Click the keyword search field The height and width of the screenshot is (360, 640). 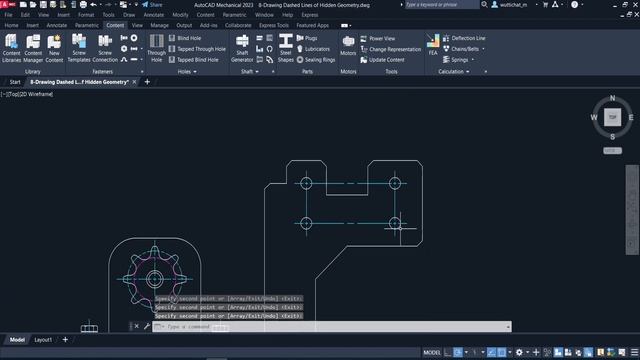pos(442,4)
